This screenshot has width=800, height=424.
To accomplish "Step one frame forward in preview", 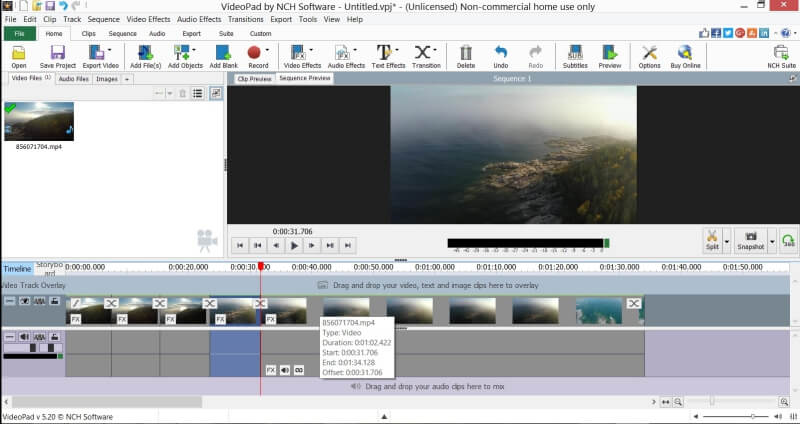I will tap(312, 245).
